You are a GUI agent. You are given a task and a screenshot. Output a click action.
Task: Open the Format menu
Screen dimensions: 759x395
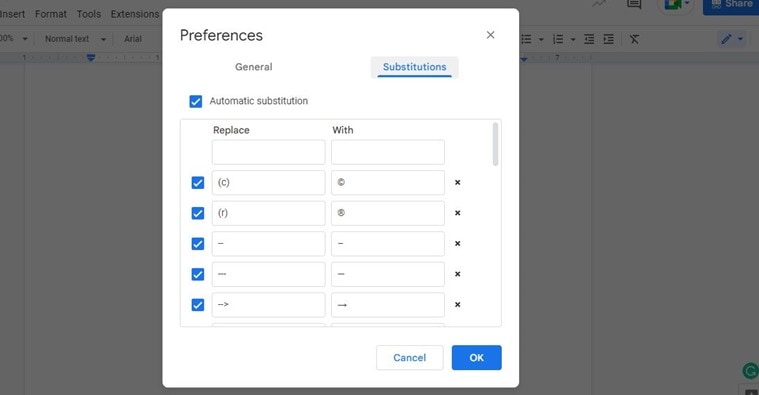[51, 14]
